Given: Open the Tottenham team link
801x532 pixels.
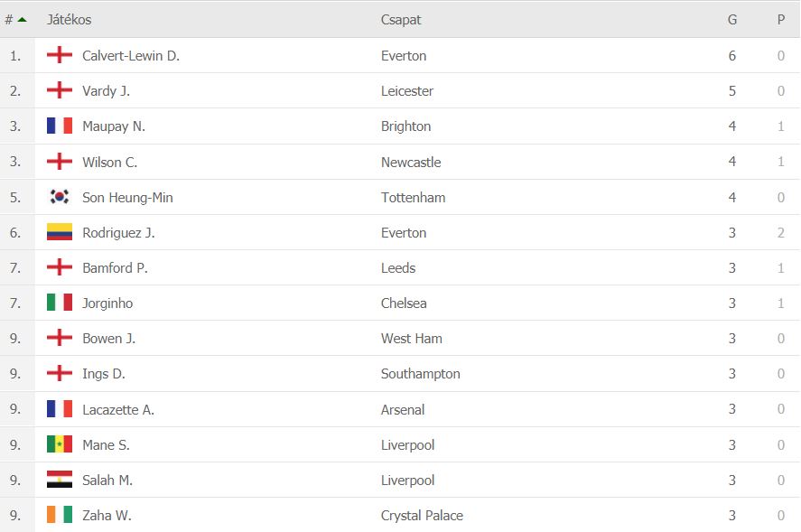Looking at the screenshot, I should (x=414, y=197).
